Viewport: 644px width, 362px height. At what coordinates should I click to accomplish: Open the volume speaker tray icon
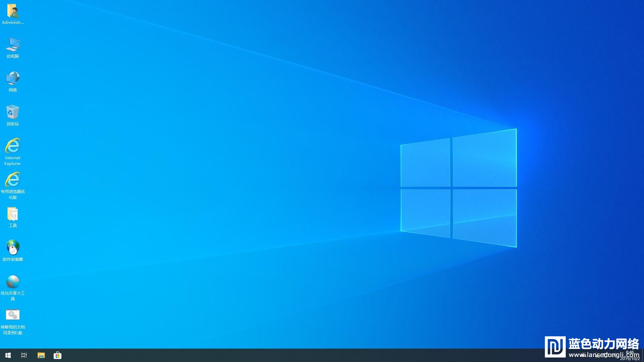point(614,355)
